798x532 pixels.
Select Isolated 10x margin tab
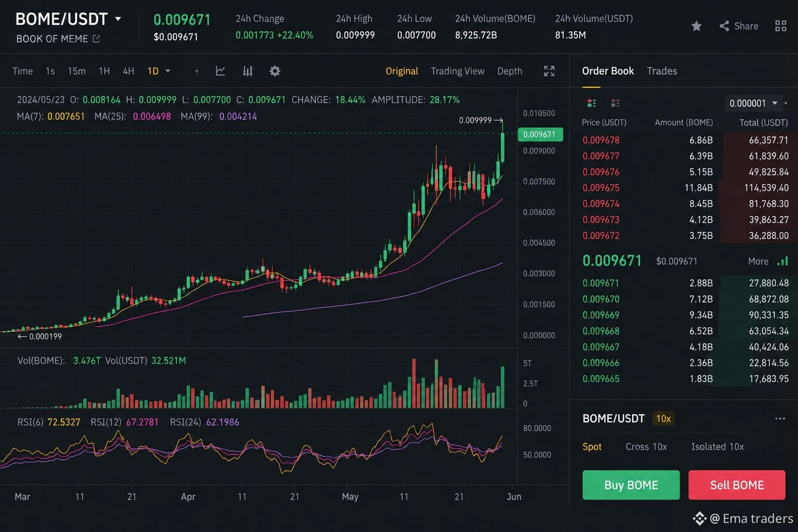pos(717,447)
